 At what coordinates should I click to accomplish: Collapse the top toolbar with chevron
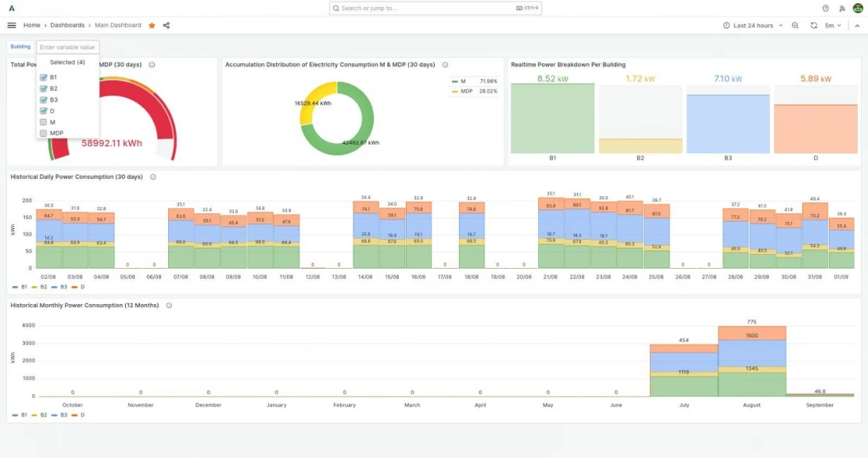click(x=857, y=26)
